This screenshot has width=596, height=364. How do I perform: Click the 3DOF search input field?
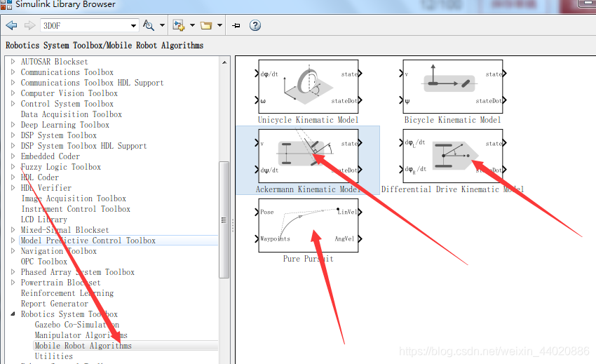[85, 26]
